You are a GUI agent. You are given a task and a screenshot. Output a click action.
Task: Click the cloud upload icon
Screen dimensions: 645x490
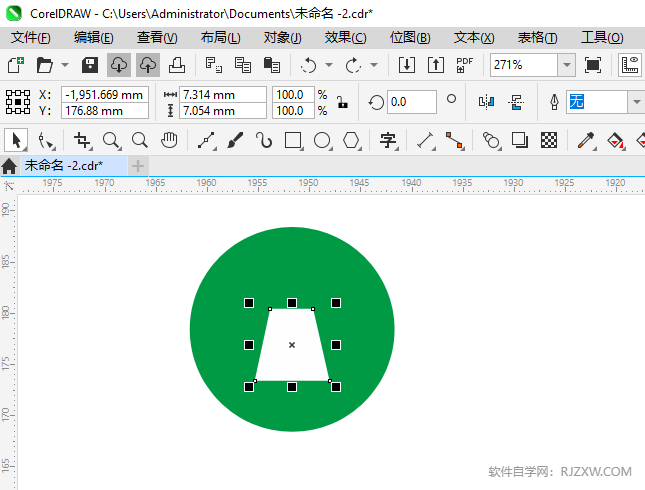pos(148,65)
